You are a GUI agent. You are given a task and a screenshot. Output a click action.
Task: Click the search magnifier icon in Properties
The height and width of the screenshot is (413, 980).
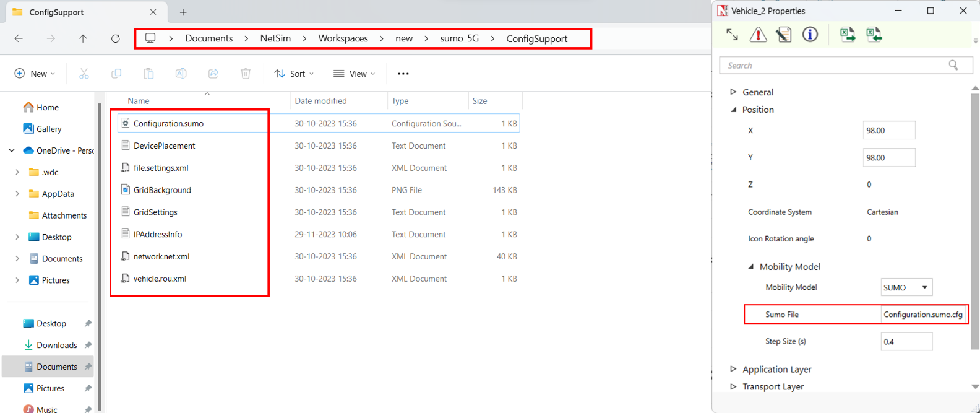tap(953, 65)
